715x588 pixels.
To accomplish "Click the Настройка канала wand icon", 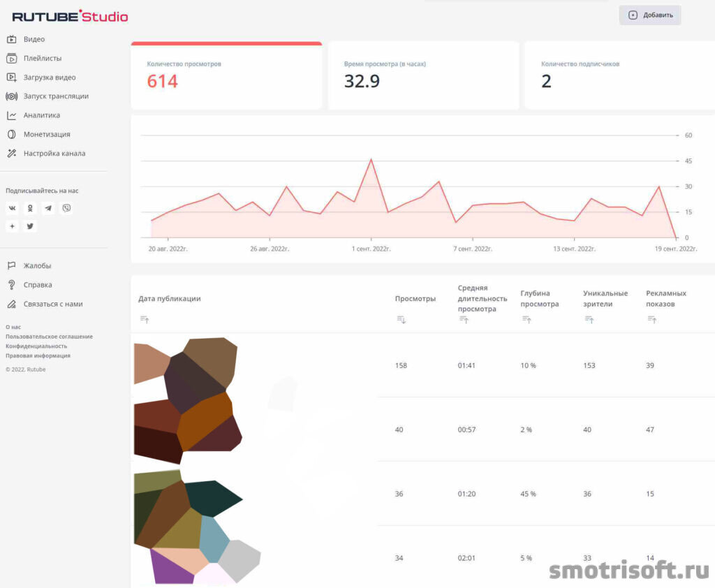I will [12, 154].
